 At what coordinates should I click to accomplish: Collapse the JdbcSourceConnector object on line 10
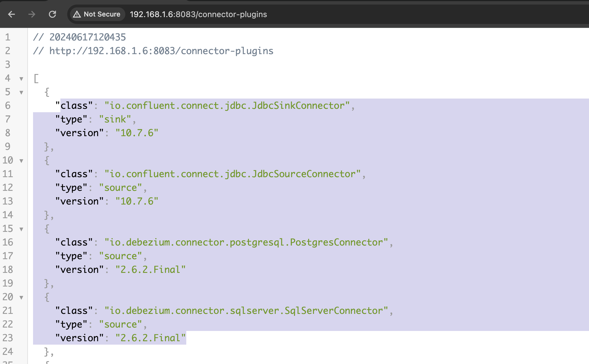(21, 161)
